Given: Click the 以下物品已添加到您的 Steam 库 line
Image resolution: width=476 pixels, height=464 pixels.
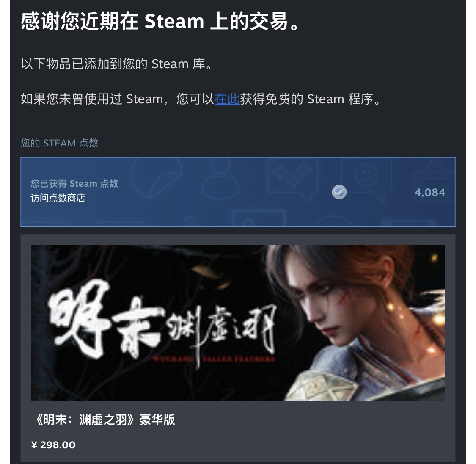Looking at the screenshot, I should click(x=116, y=64).
